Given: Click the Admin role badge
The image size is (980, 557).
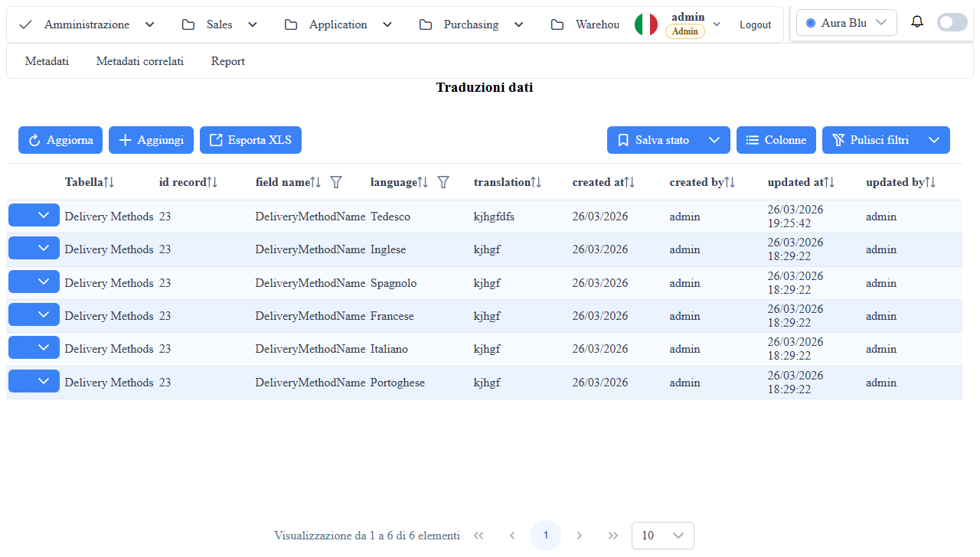Looking at the screenshot, I should tap(685, 31).
